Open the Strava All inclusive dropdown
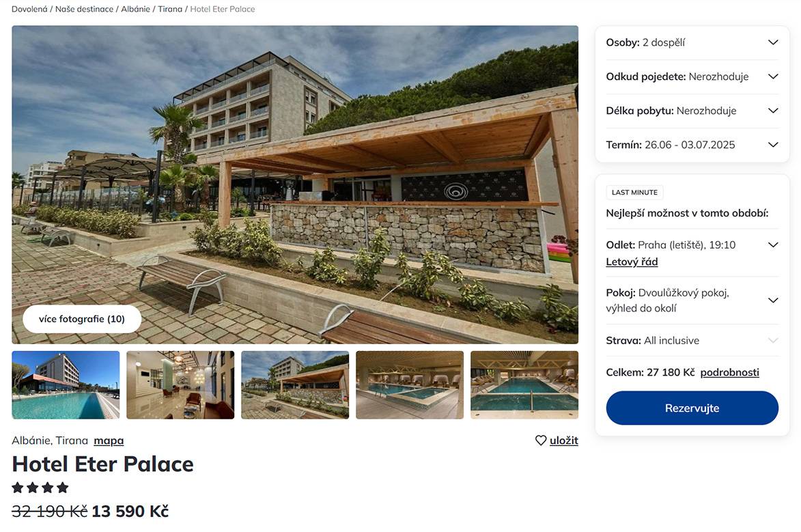Viewport: 801px width, 532px height. (x=772, y=340)
